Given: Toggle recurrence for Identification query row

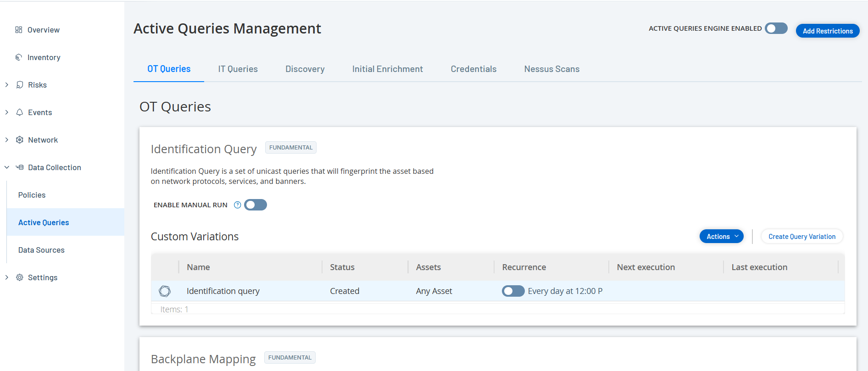Looking at the screenshot, I should [x=513, y=291].
